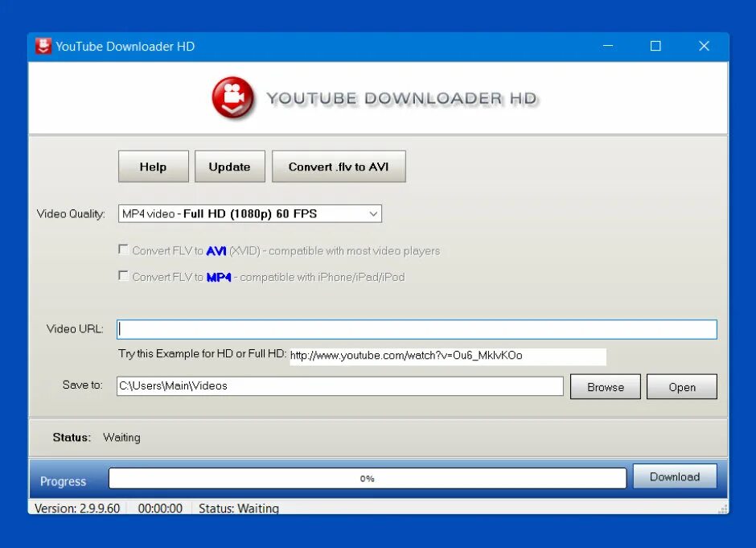The height and width of the screenshot is (548, 756).
Task: Open the Help button
Action: [x=154, y=167]
